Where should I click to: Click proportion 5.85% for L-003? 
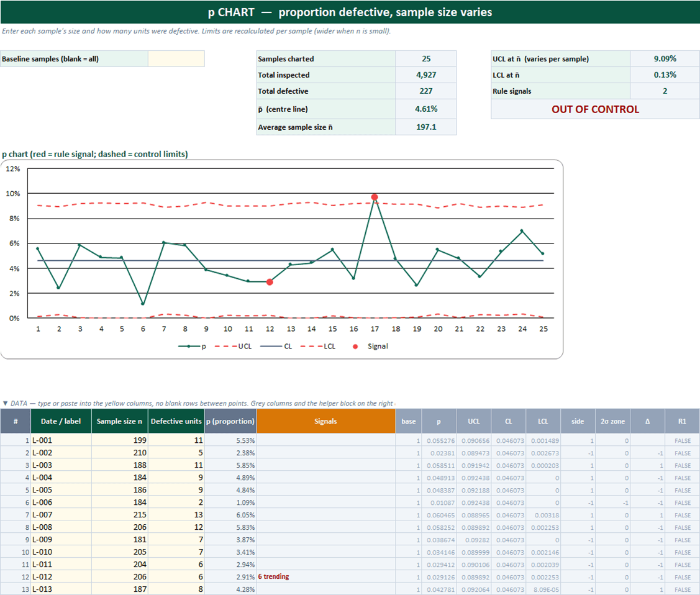pos(230,466)
